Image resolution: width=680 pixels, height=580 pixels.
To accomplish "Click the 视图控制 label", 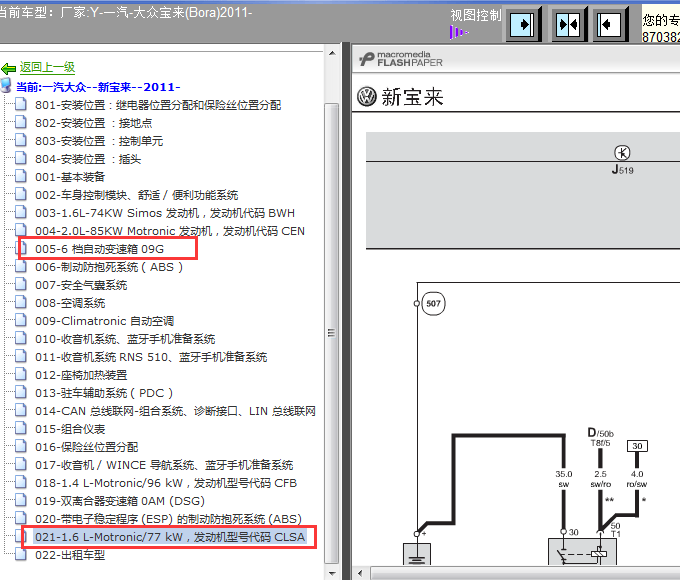I will [476, 15].
